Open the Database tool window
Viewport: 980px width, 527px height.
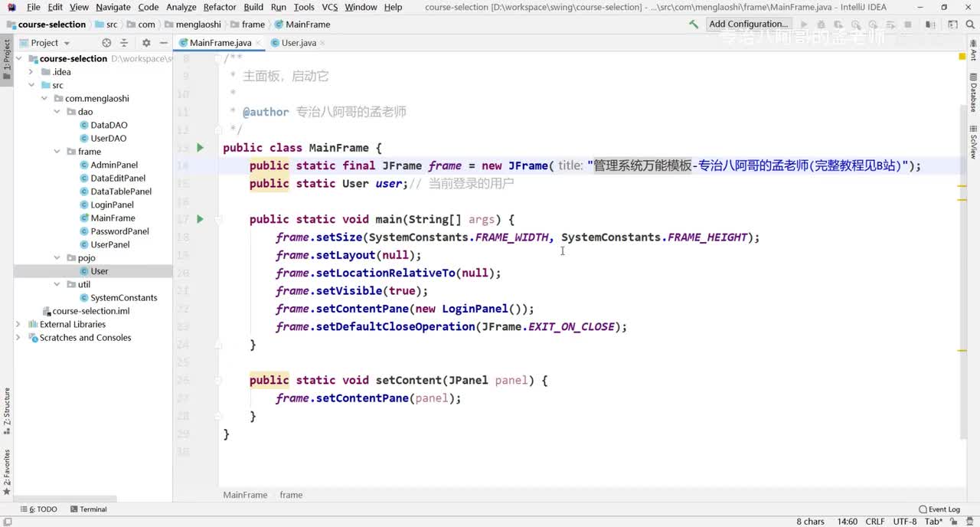(x=973, y=93)
